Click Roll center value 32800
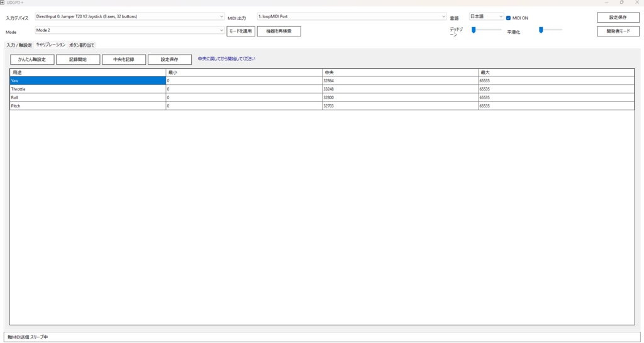 400,97
